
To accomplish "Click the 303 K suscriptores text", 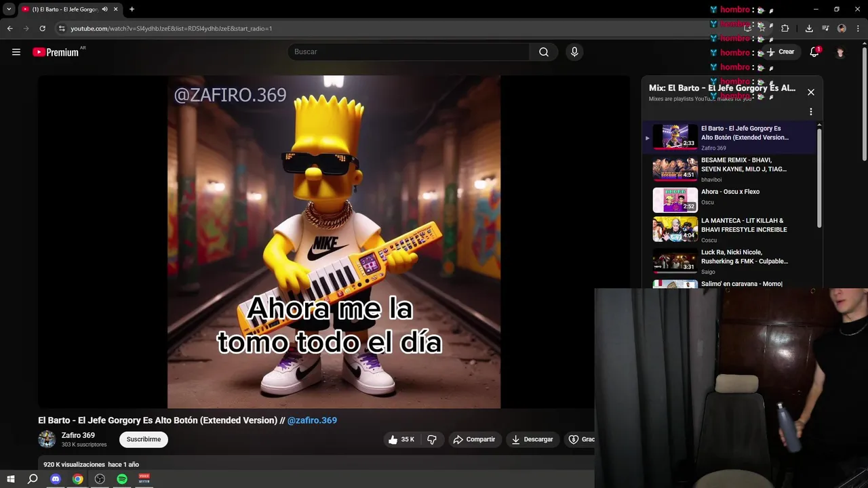I will (84, 445).
